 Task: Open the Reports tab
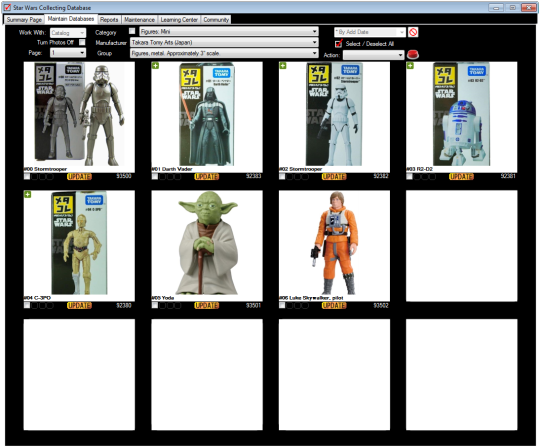pos(109,20)
